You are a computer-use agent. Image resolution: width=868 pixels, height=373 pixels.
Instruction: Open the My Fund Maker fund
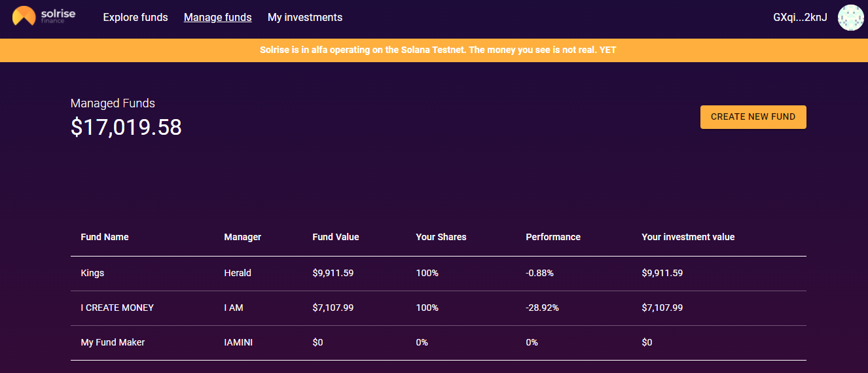(439, 343)
